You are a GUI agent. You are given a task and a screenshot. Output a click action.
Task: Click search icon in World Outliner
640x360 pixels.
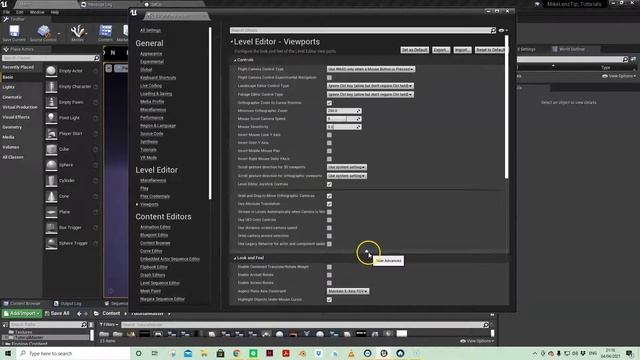pyautogui.click(x=625, y=59)
